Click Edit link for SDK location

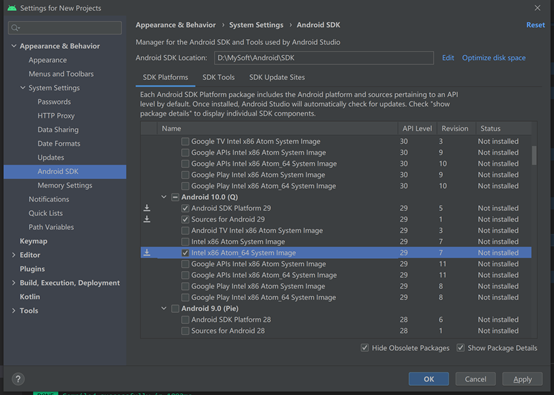pyautogui.click(x=448, y=58)
